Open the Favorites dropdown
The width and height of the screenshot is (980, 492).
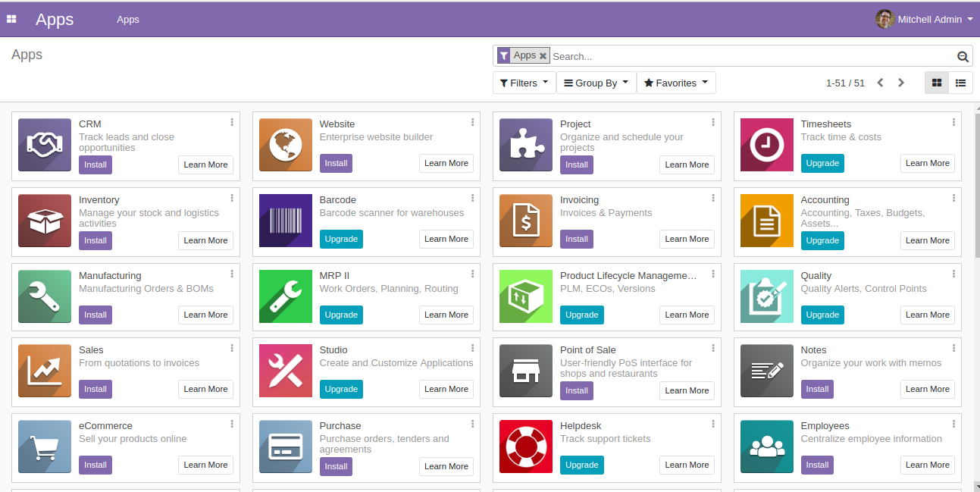pos(675,83)
